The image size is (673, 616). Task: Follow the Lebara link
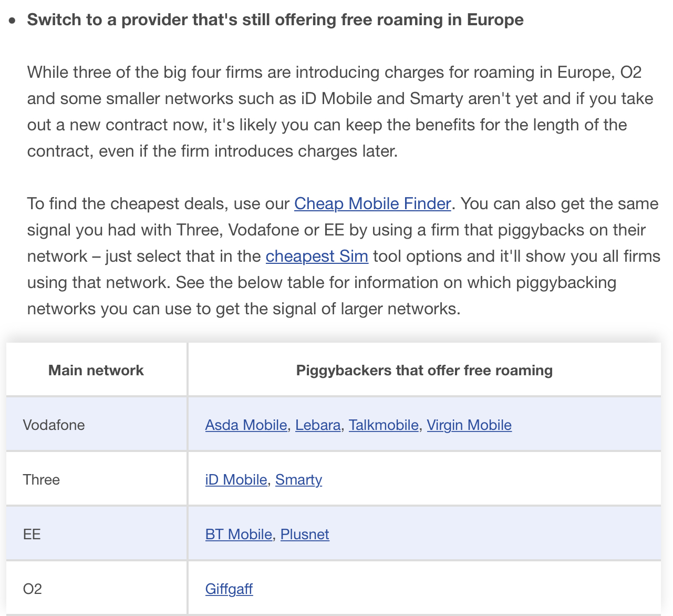[318, 425]
